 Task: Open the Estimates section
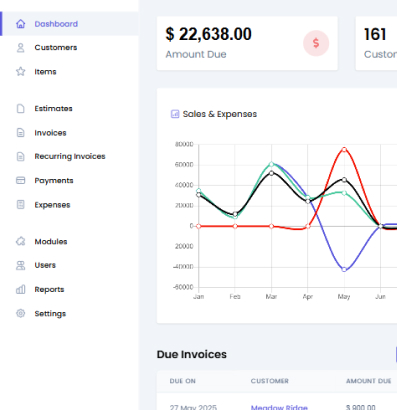69,109
